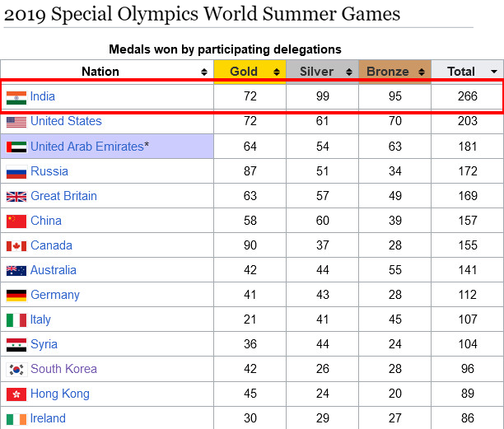Screen dimensions: 504x429
Task: Open the Italy link
Action: (x=40, y=319)
